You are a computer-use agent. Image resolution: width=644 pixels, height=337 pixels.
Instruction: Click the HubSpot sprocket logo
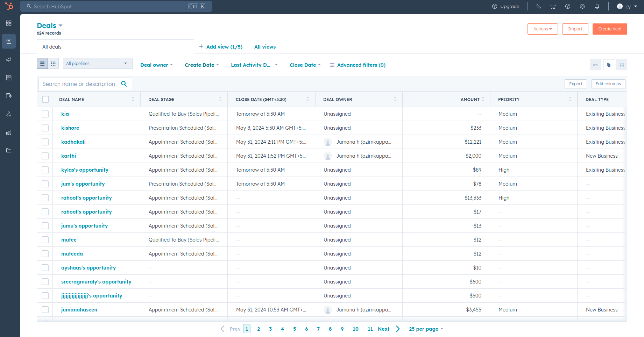click(9, 6)
